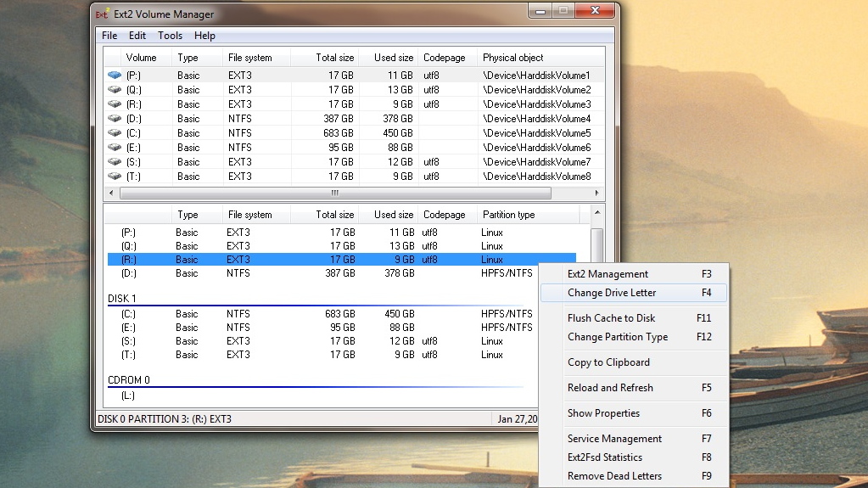The width and height of the screenshot is (868, 488).
Task: Choose Copy to Clipboard
Action: click(x=634, y=362)
